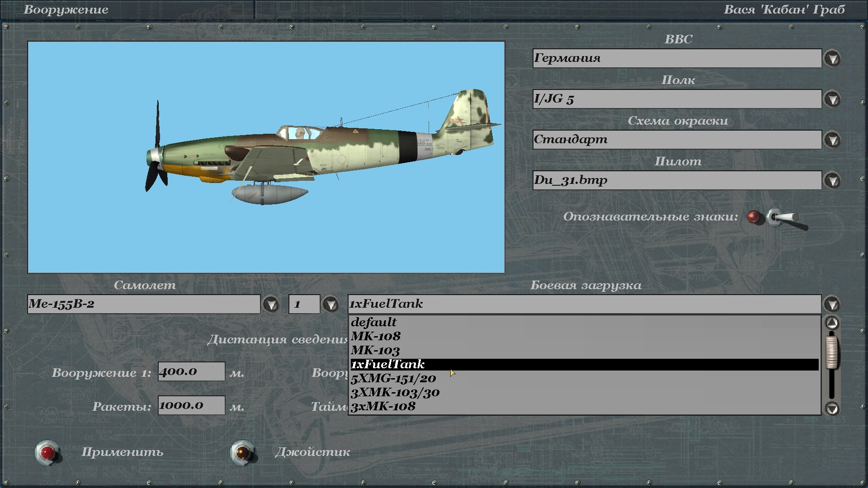Screen dimensions: 868x488
Task: Click red indicator lamp beside markings switch
Action: click(754, 217)
